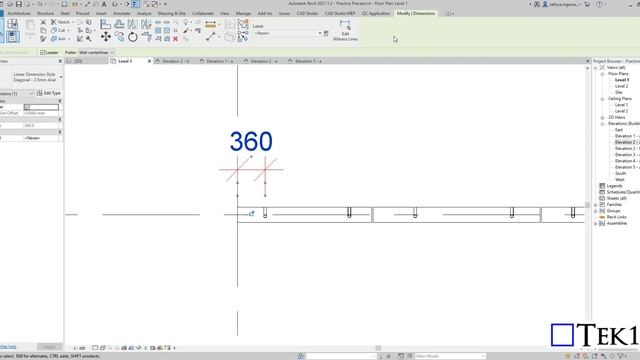This screenshot has height=360, width=640.
Task: Click the Edit Type button
Action: 49,93
